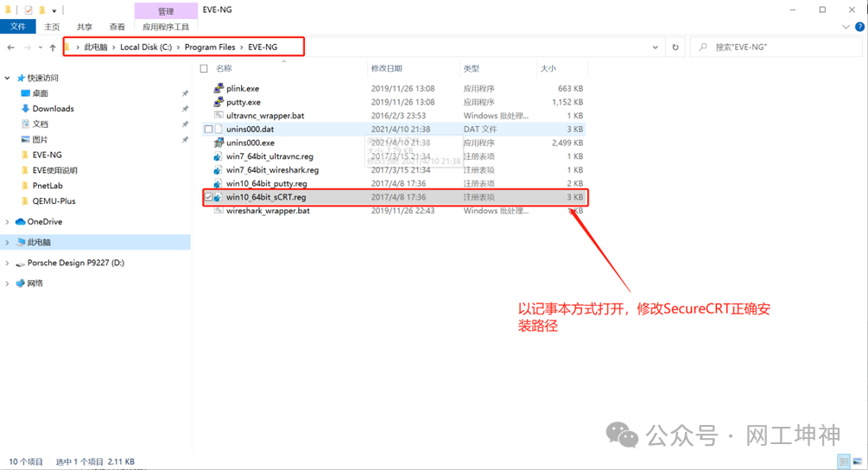Click the 管理 contextual tab
This screenshot has height=470, width=868.
coord(166,10)
